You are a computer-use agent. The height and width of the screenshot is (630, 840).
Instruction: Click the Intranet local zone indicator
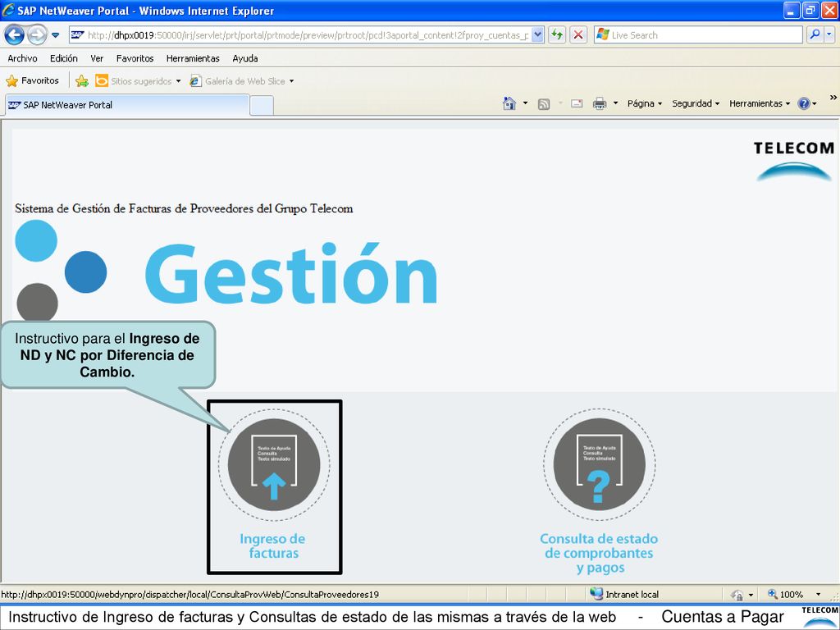(624, 594)
